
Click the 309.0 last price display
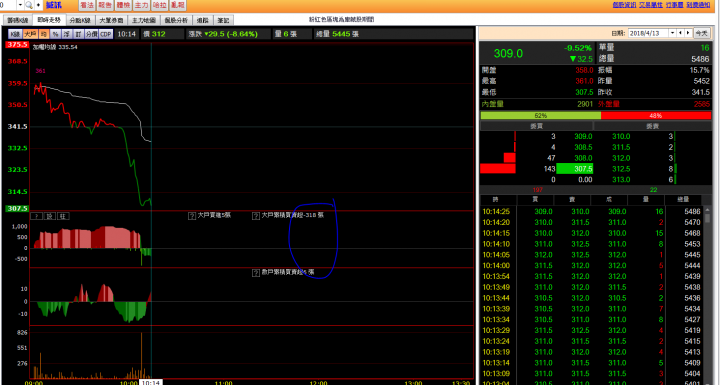pyautogui.click(x=508, y=53)
